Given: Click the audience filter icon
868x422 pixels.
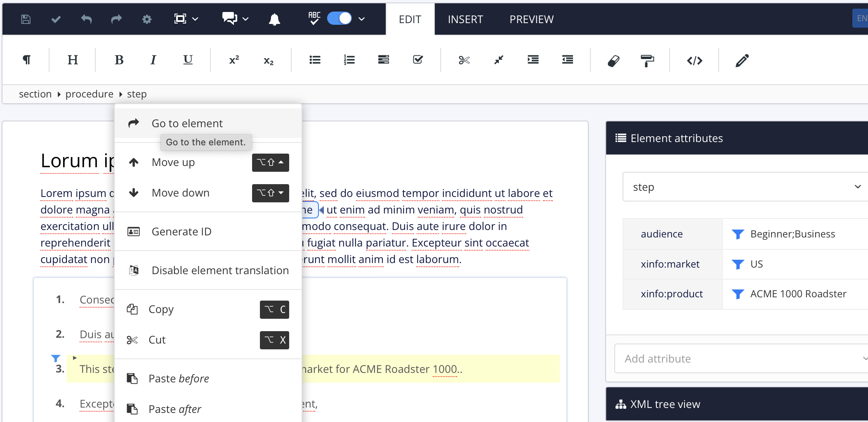Looking at the screenshot, I should point(737,234).
